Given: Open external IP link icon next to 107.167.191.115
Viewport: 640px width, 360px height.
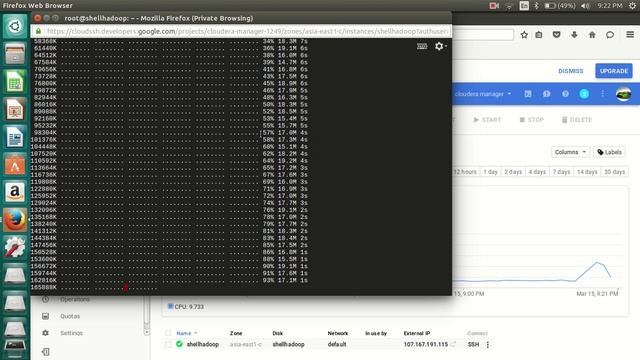Looking at the screenshot, I should (x=453, y=344).
